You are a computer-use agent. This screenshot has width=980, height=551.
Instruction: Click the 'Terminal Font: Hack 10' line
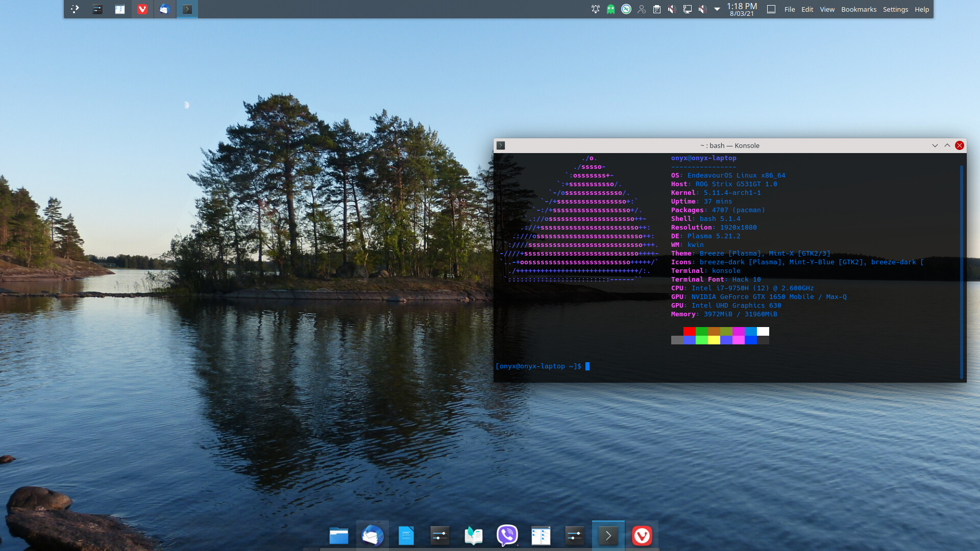(x=716, y=280)
